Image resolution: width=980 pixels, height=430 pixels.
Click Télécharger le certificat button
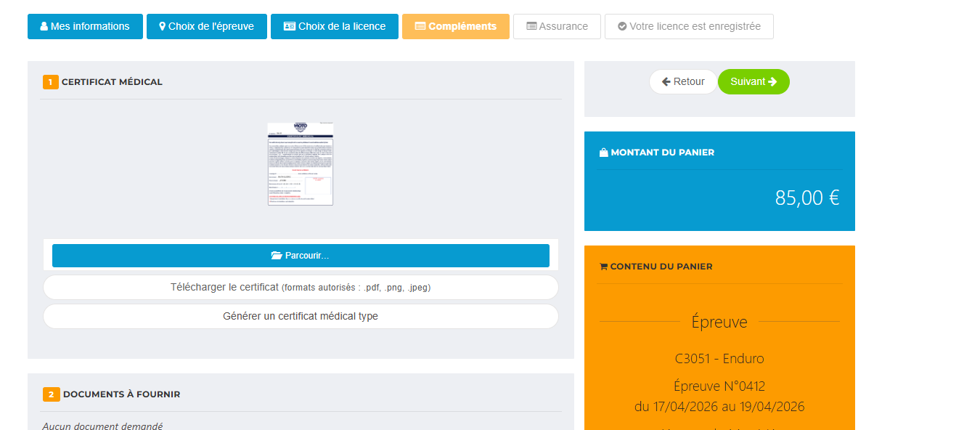301,287
